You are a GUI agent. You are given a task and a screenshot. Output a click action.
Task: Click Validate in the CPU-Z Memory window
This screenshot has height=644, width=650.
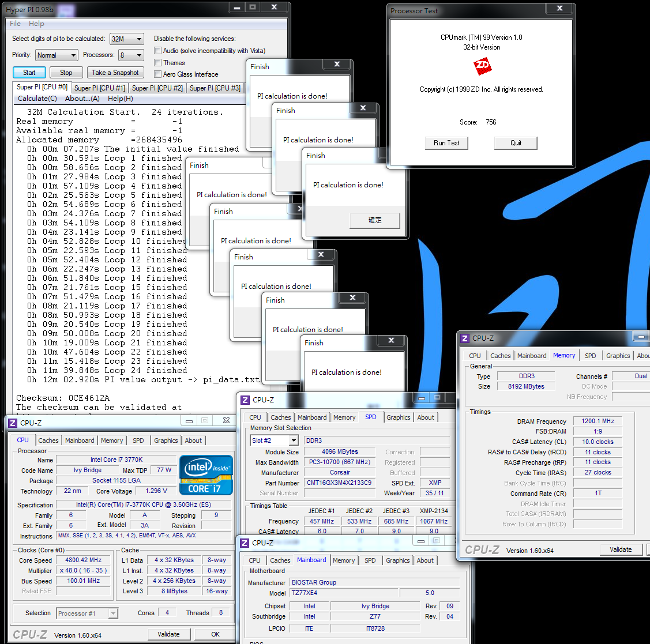click(621, 549)
